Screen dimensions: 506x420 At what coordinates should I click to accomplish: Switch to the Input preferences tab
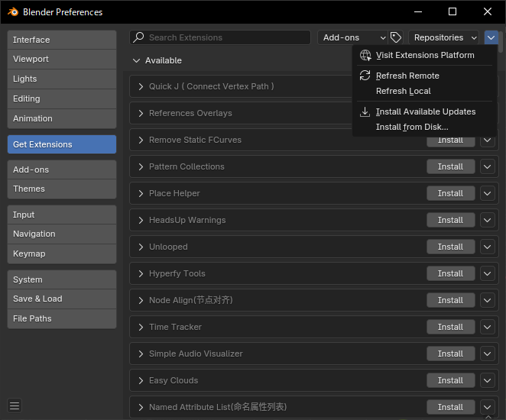click(62, 215)
